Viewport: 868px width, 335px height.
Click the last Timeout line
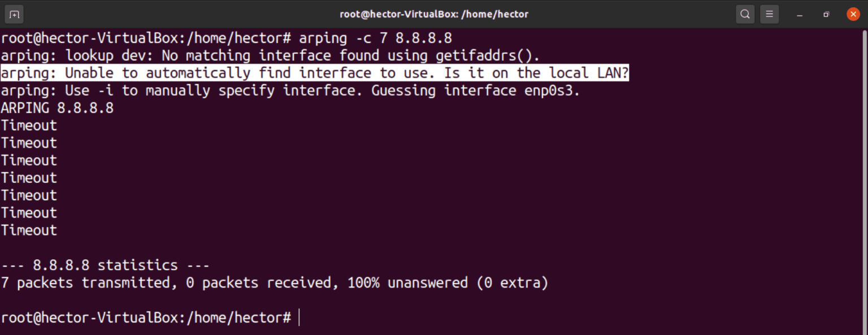point(28,230)
